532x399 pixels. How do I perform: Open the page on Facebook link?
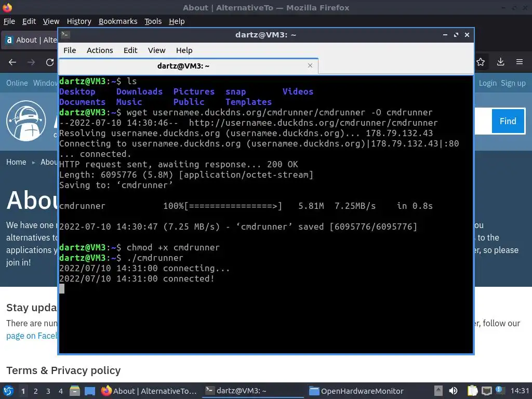tap(32, 336)
